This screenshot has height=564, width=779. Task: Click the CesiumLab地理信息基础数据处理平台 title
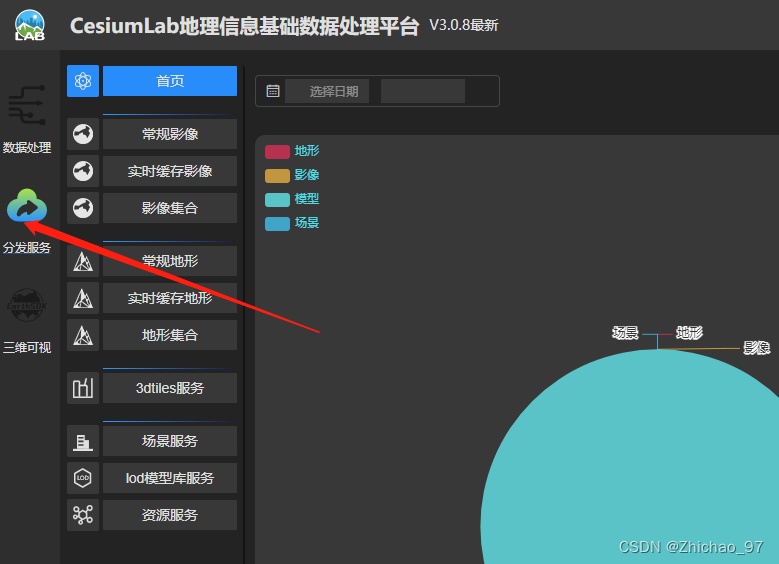coord(244,26)
